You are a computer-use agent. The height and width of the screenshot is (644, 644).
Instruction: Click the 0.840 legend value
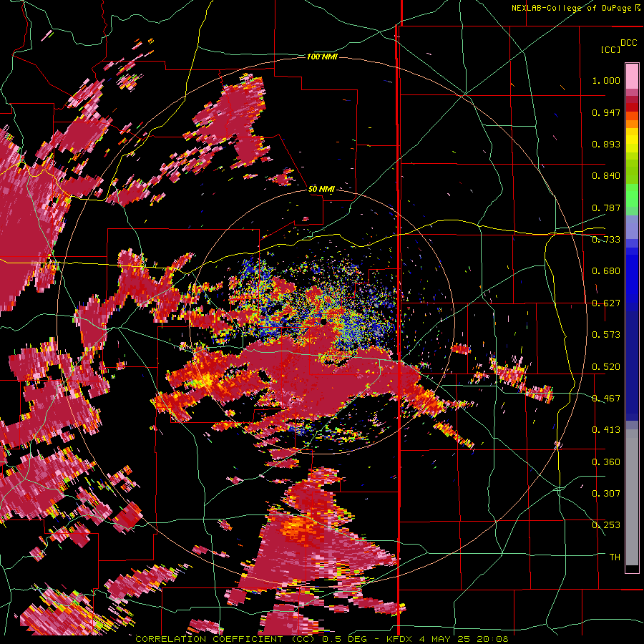coord(606,176)
